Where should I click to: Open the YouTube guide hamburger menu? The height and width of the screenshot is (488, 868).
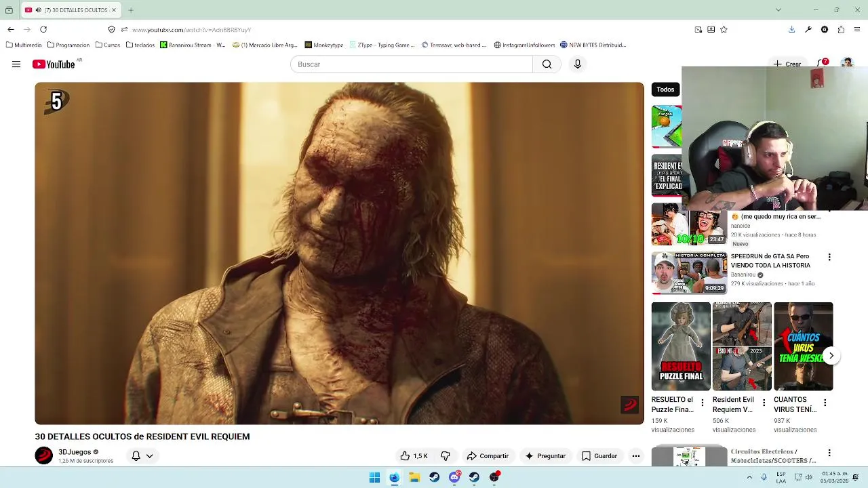(x=16, y=64)
